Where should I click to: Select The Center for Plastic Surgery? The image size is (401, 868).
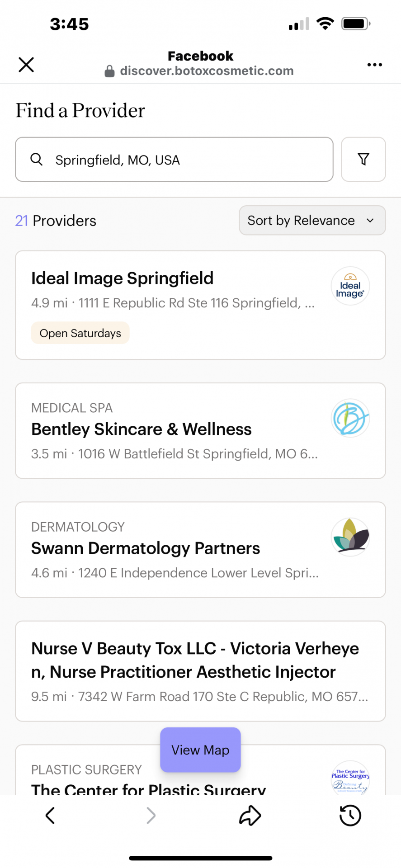tap(148, 788)
